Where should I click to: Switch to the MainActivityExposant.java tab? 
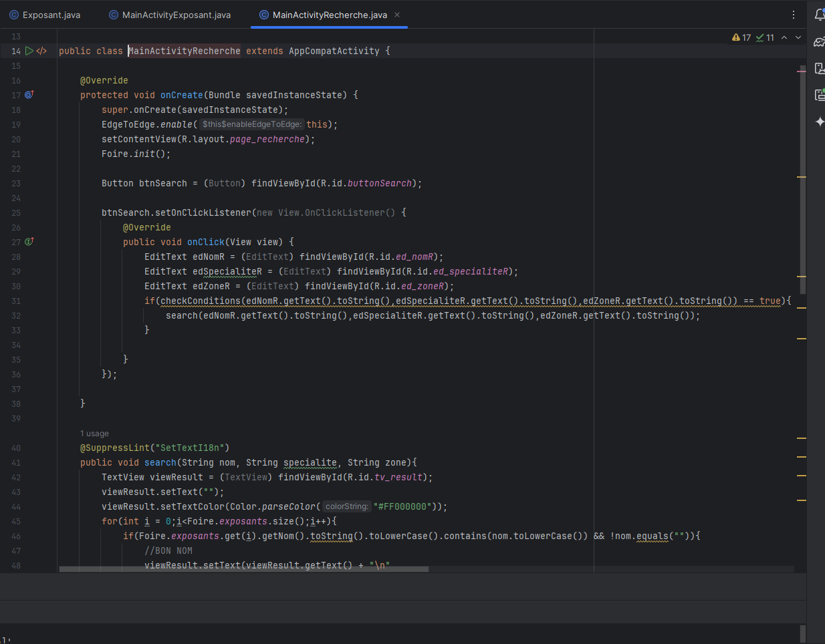[170, 15]
